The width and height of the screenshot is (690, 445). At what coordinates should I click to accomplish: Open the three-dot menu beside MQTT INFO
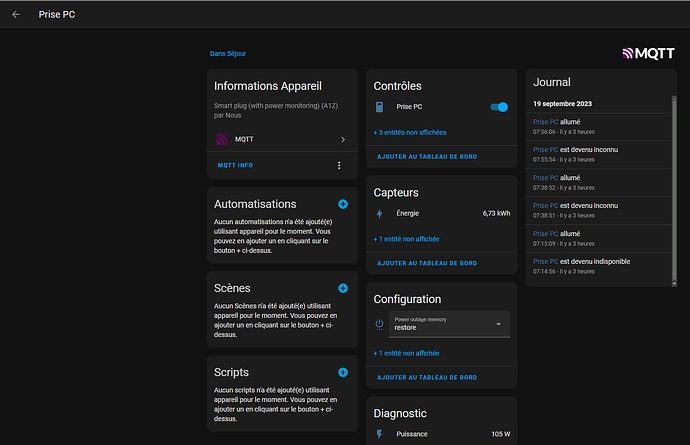339,165
